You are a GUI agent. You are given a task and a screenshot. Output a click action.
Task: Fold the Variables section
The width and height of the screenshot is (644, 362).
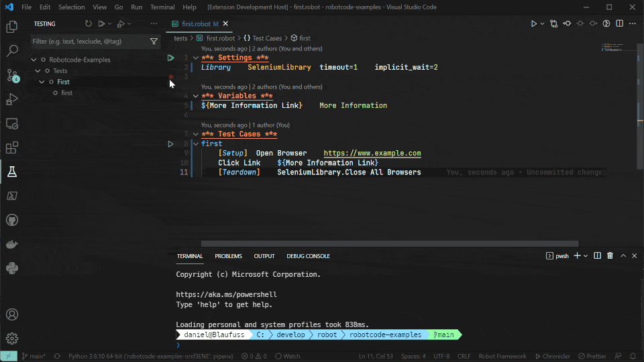(x=195, y=96)
